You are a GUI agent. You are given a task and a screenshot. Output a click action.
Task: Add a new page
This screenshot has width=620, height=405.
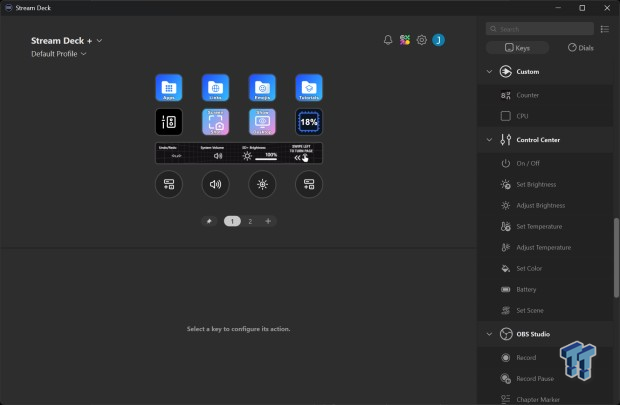point(268,221)
